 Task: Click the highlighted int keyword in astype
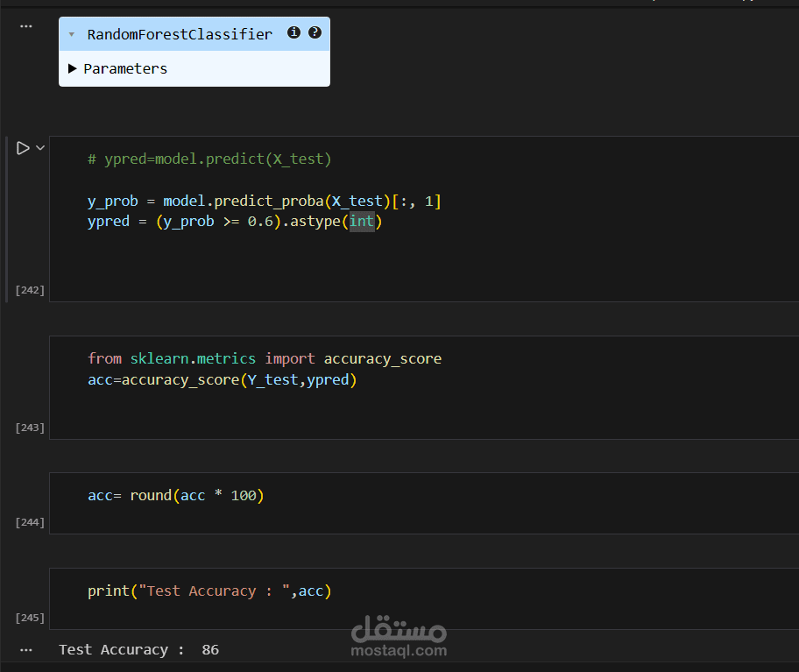click(361, 222)
